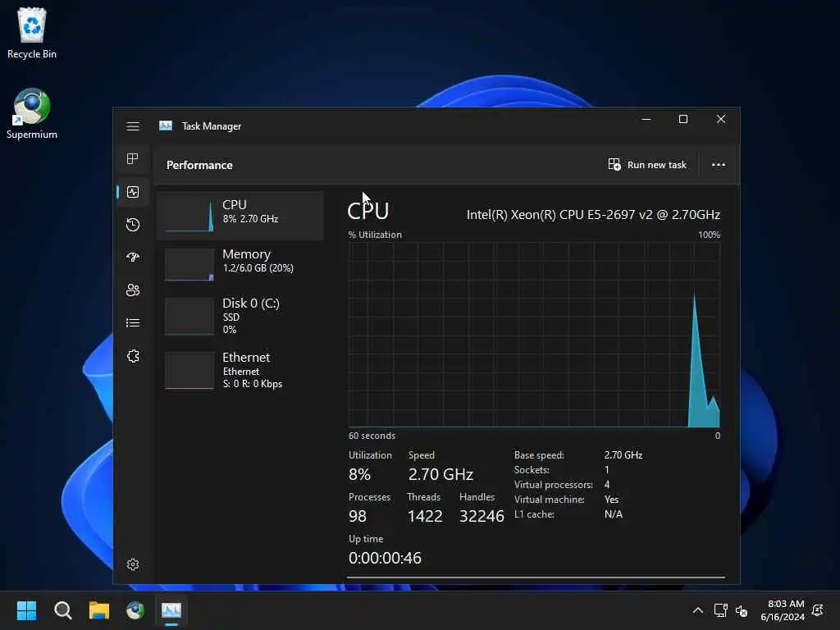Open the Recycle Bin desktop icon
Image resolution: width=840 pixels, height=630 pixels.
(x=32, y=33)
